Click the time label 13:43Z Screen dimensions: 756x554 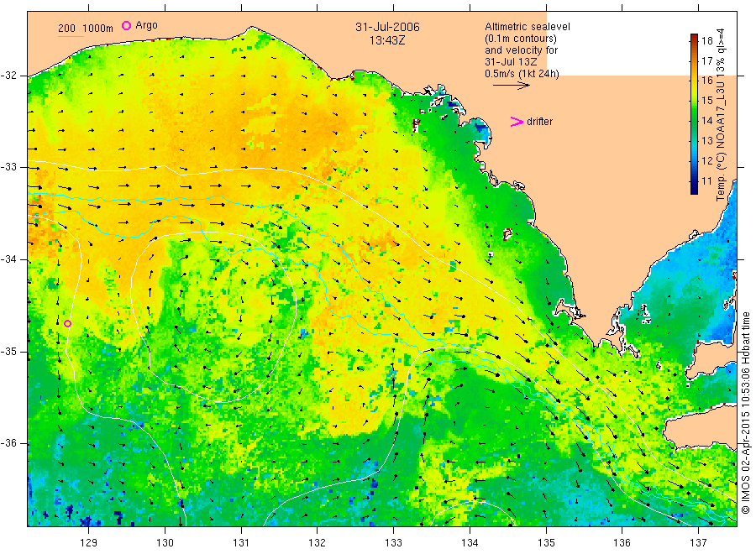pos(387,40)
